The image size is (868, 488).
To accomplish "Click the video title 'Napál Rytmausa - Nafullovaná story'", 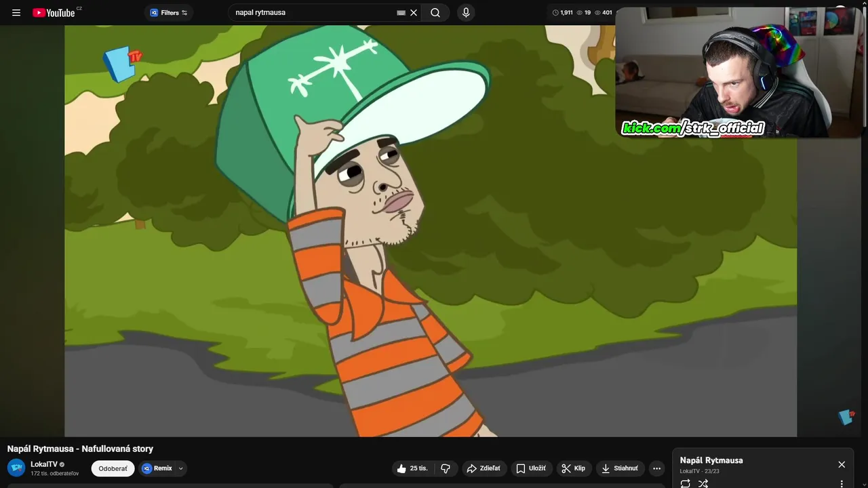I will click(x=80, y=449).
